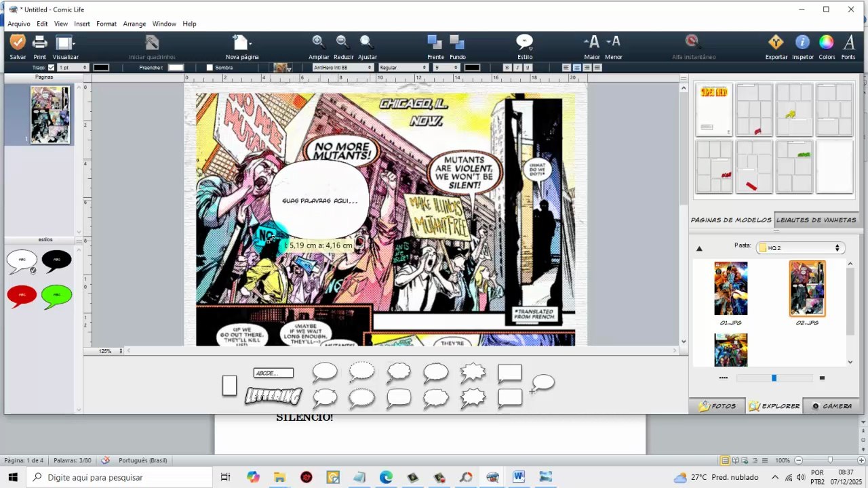Open the Inspetor panel icon
The height and width of the screenshot is (488, 868).
coord(802,42)
